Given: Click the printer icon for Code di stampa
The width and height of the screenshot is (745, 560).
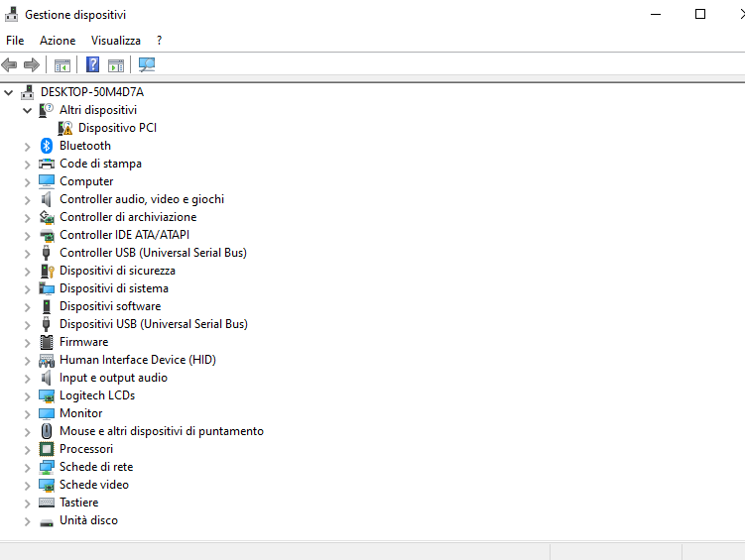Looking at the screenshot, I should 47,164.
